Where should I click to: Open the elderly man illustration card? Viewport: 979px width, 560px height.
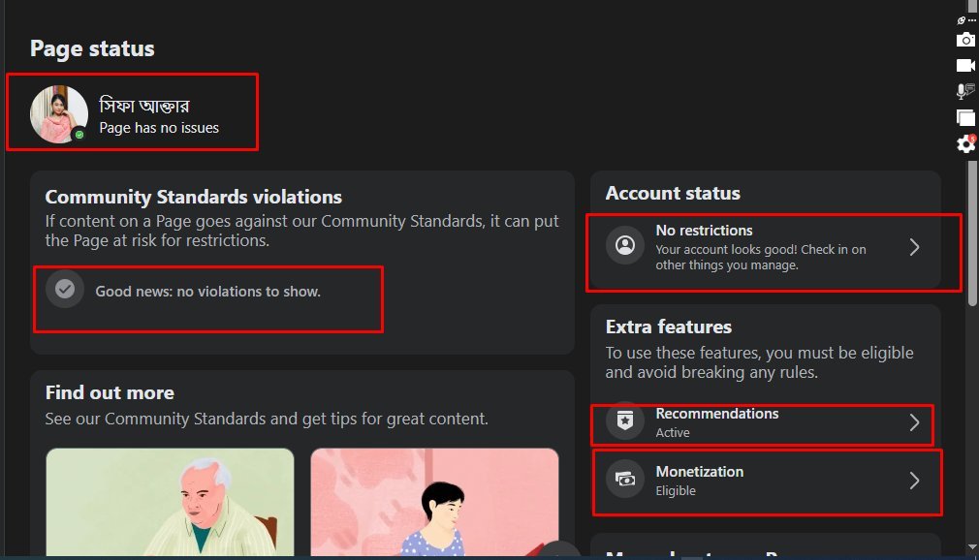[x=170, y=502]
